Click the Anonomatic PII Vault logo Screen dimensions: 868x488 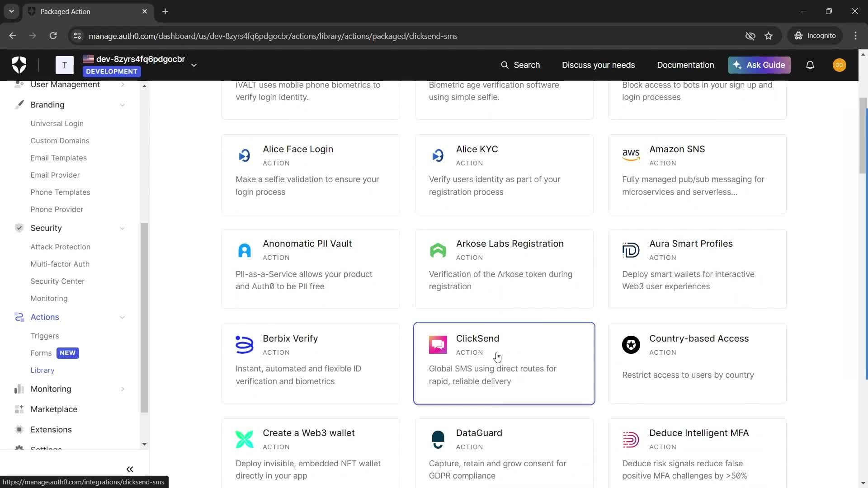(245, 250)
